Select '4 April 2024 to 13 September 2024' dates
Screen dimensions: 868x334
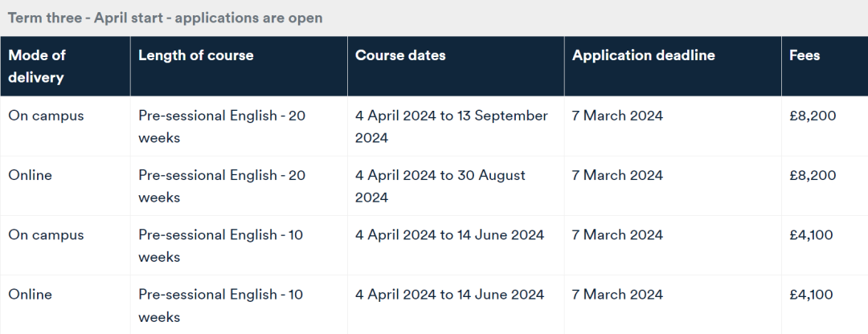pos(452,127)
